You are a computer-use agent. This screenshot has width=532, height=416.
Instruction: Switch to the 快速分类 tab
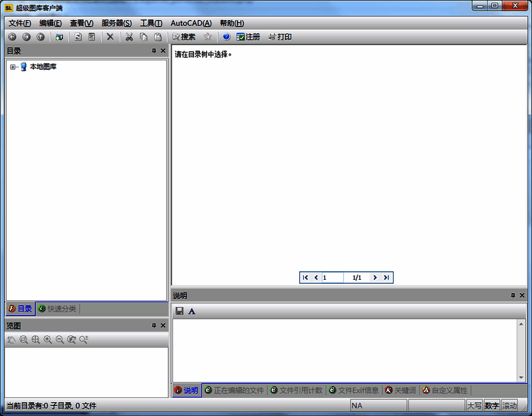click(57, 308)
